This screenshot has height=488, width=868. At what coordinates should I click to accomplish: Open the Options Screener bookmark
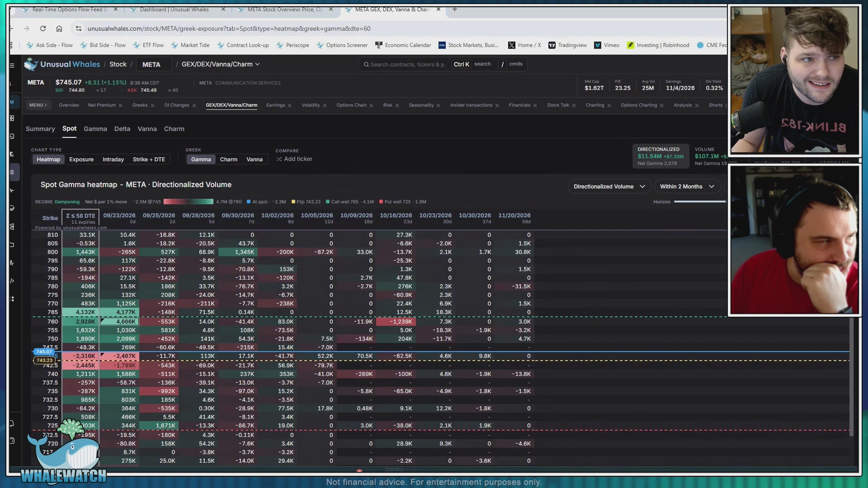(342, 45)
